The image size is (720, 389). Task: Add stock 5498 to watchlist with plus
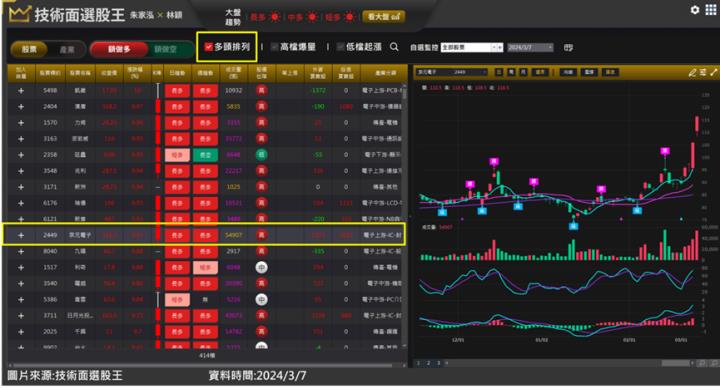click(x=21, y=91)
